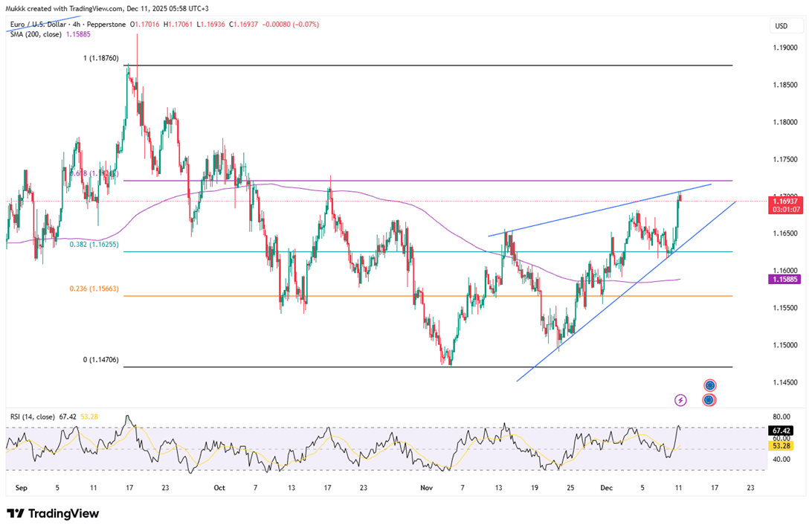Image resolution: width=812 pixels, height=531 pixels.
Task: Click the purple SMA value tag 1.15885
Action: point(786,279)
